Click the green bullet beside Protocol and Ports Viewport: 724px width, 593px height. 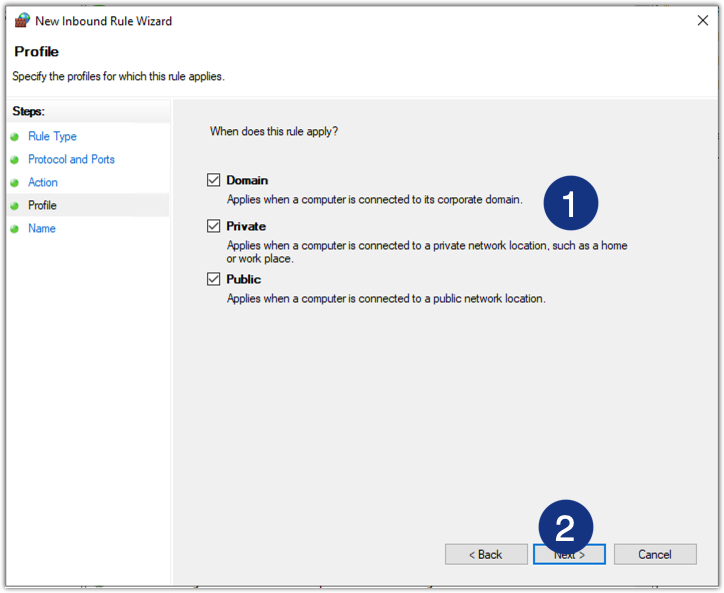click(x=15, y=160)
